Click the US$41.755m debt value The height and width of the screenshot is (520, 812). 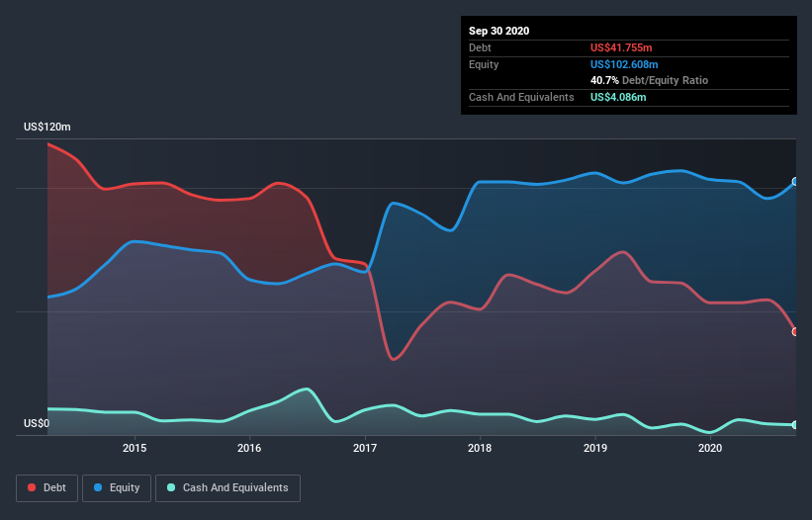pyautogui.click(x=621, y=47)
